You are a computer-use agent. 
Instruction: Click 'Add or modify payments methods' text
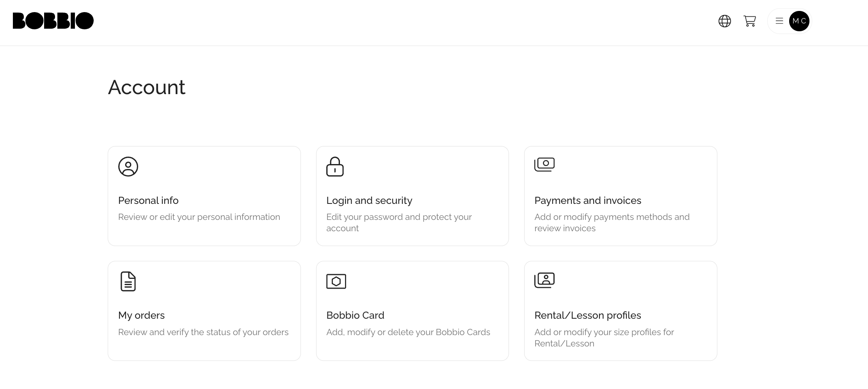[612, 217]
